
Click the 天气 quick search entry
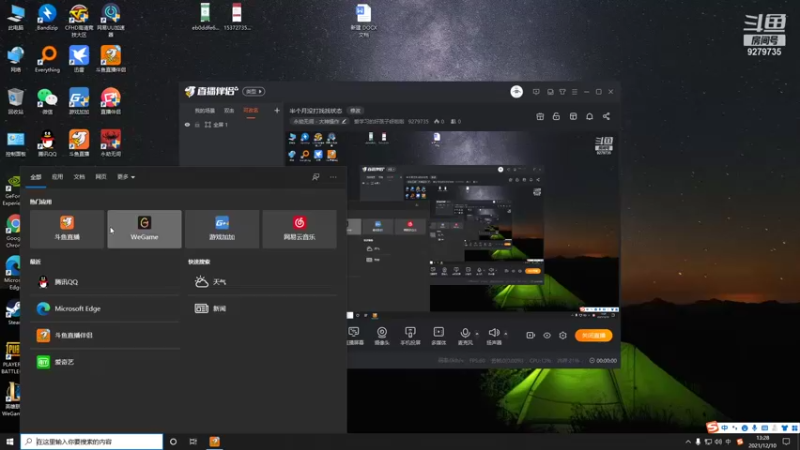262,282
